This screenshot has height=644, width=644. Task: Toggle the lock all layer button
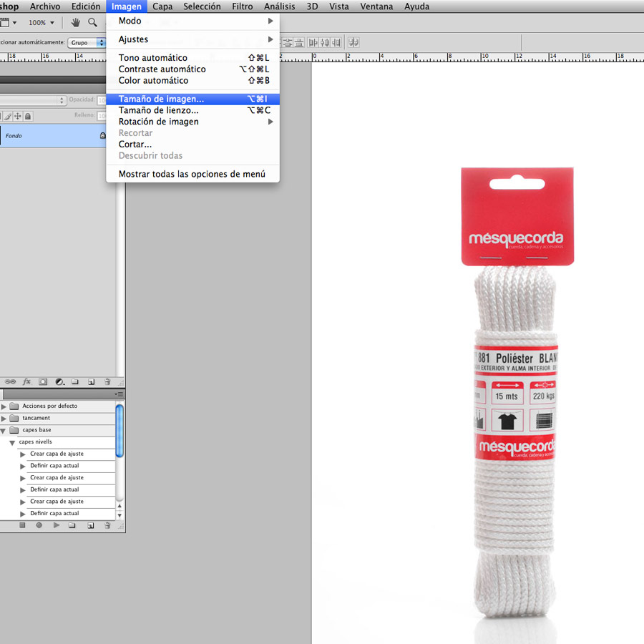(x=28, y=116)
